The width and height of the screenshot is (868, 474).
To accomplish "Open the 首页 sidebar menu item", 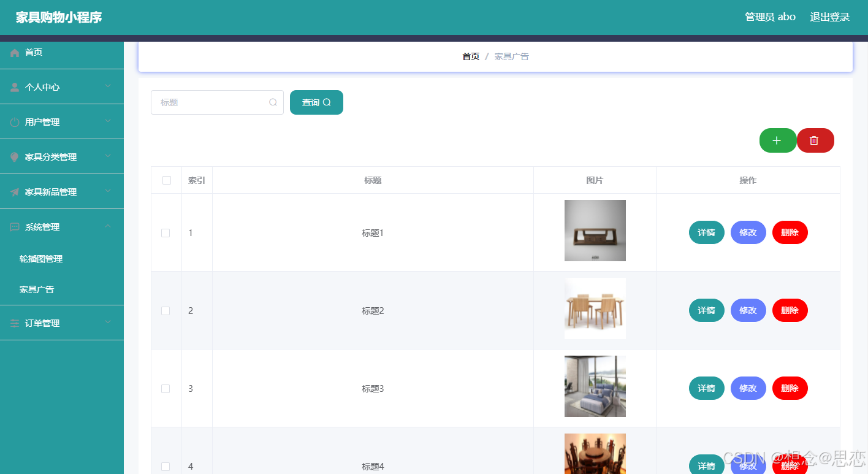I will [x=62, y=52].
